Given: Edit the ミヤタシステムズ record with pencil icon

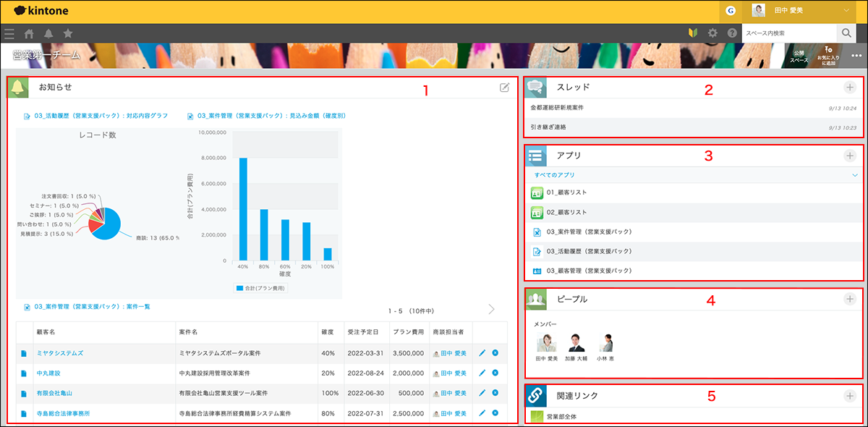Looking at the screenshot, I should 482,353.
